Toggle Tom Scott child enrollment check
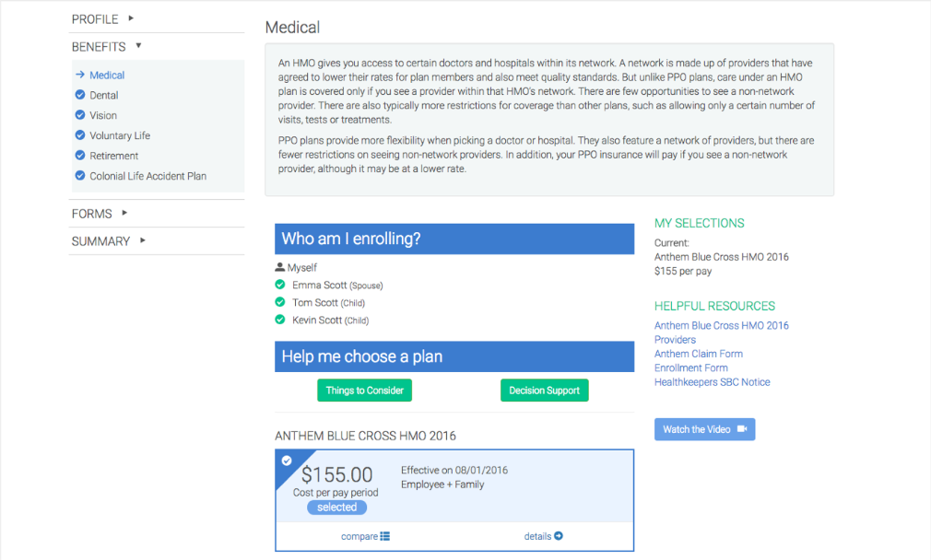931x560 pixels. coord(280,302)
